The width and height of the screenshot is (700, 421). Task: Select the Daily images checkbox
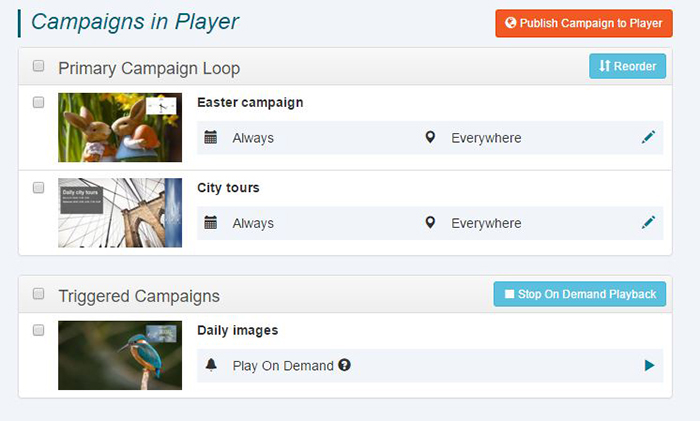38,330
